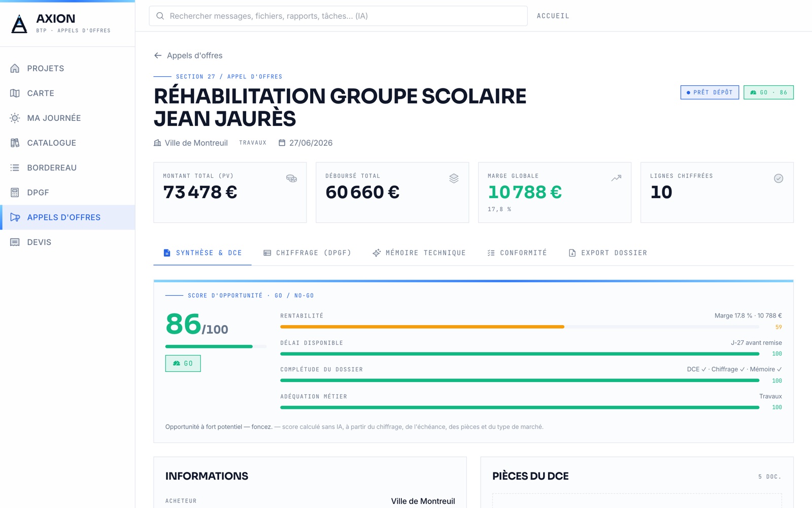Click the 5 DOC. label in Pièces du DCE

769,477
